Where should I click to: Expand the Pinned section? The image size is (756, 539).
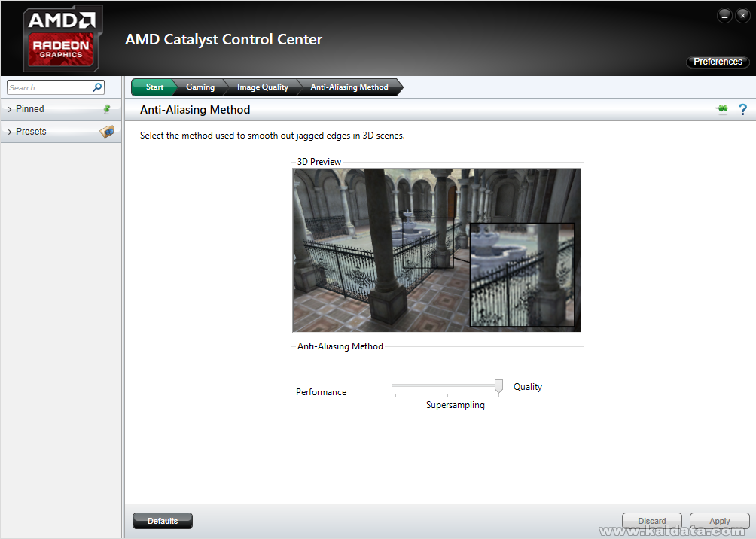[x=61, y=109]
